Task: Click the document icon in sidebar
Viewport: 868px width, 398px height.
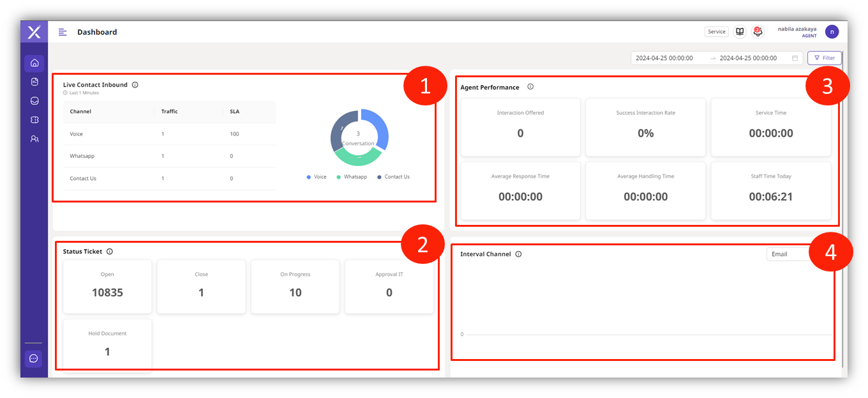Action: 34,82
